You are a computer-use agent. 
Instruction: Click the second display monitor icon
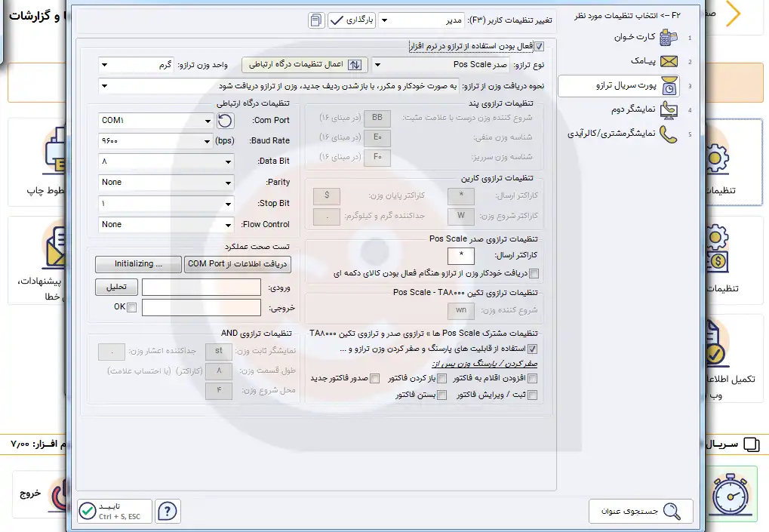coord(668,110)
